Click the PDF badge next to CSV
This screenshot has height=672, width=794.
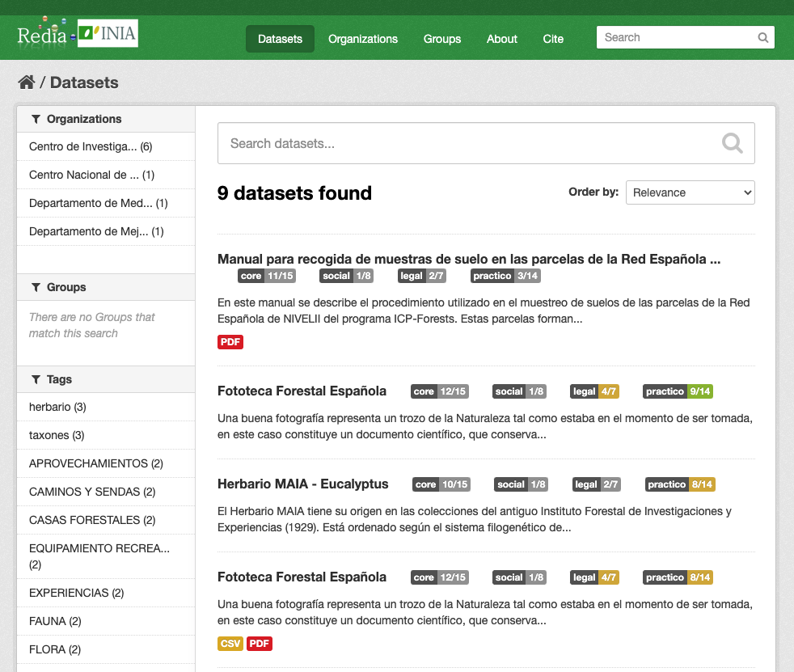click(260, 644)
